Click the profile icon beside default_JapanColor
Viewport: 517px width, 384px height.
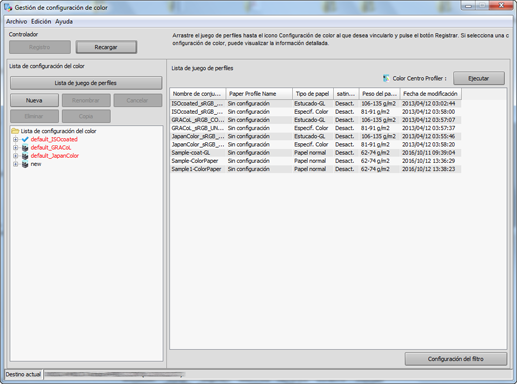(x=25, y=156)
